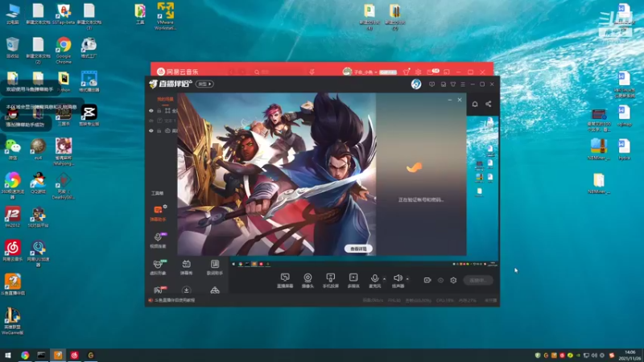Open the virtual avatar tool

(158, 267)
